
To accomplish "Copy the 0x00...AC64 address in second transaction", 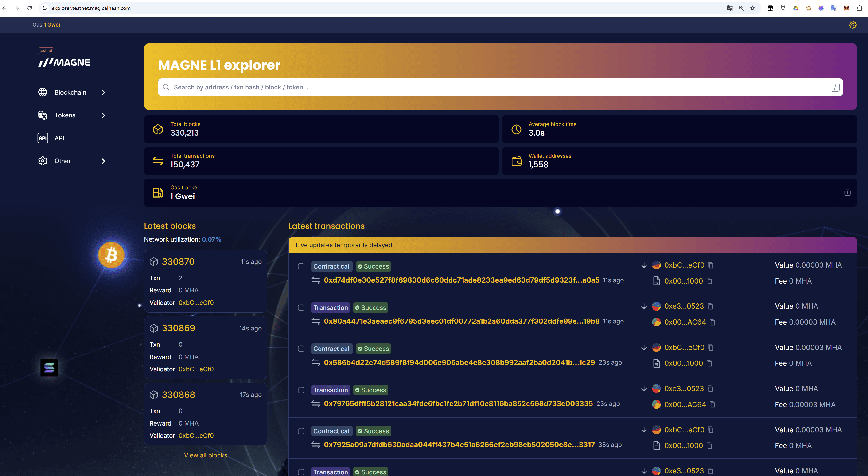I will [712, 322].
